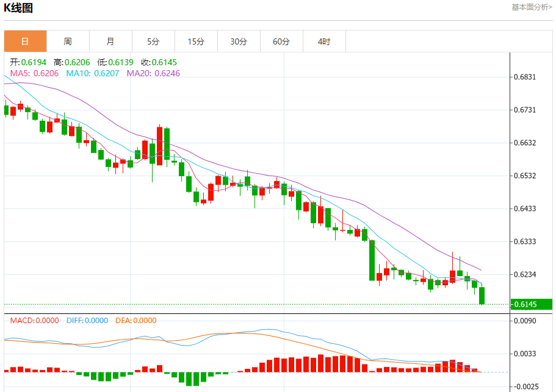Click the 0.0090 MACD axis label
This screenshot has width=556, height=392.
pos(525,321)
